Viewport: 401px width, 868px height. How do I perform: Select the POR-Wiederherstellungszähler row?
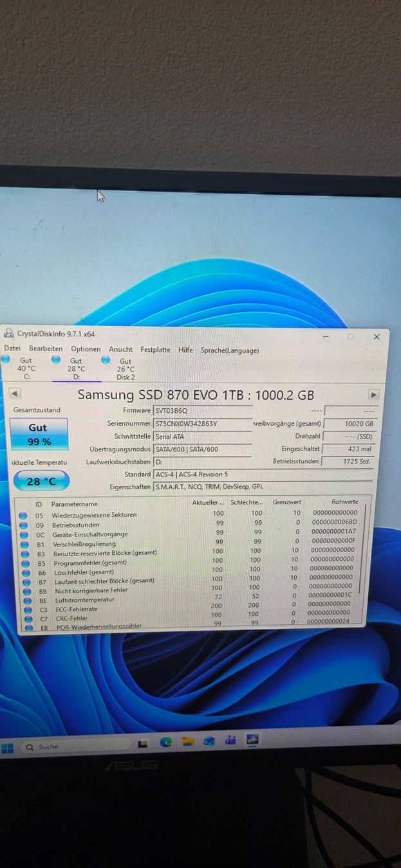click(193, 625)
